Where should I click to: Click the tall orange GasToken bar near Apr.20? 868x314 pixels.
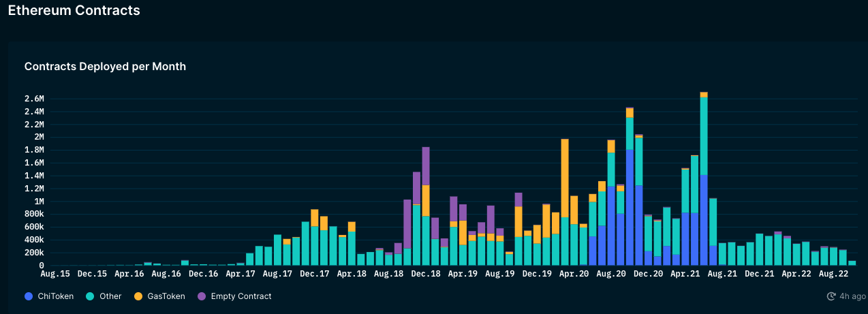click(565, 178)
